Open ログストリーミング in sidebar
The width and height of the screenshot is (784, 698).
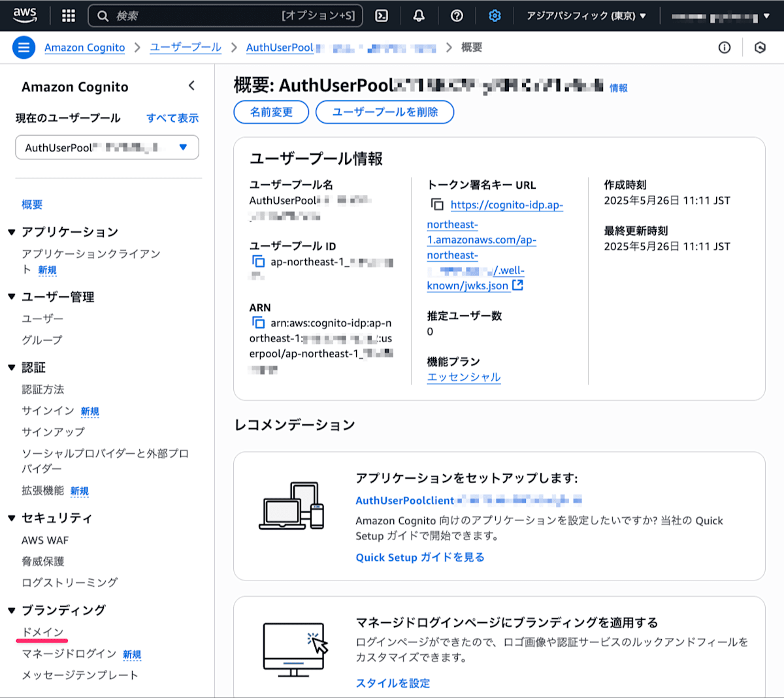(70, 582)
